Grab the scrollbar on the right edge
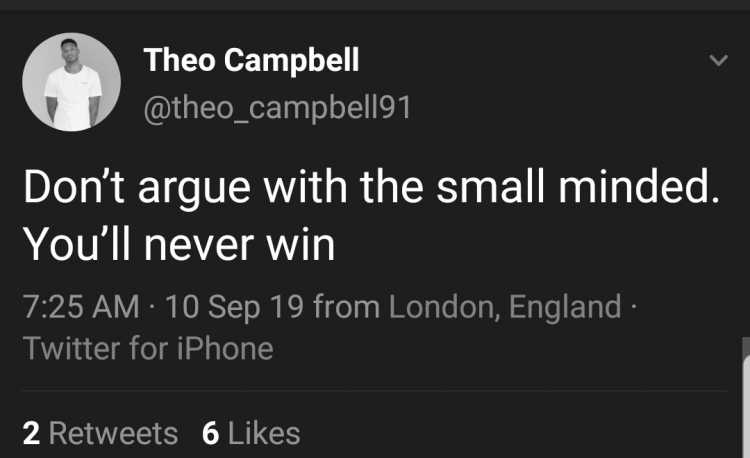The height and width of the screenshot is (458, 750). coord(746,398)
